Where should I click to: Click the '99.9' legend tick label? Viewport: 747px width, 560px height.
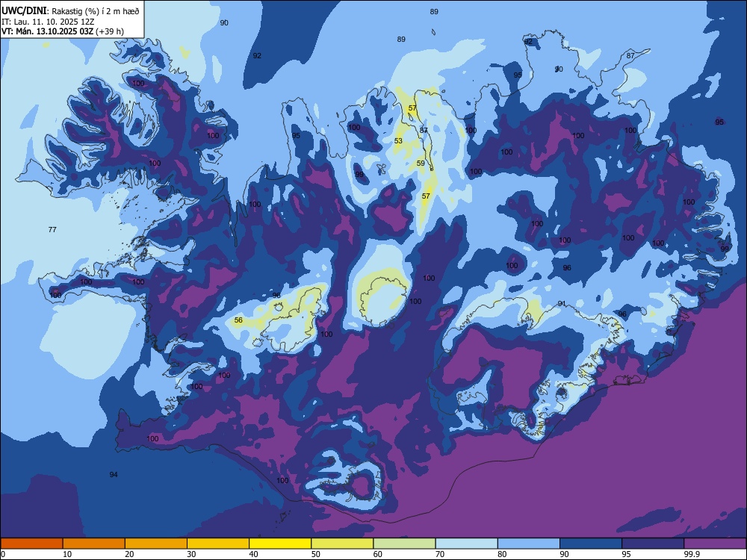[x=692, y=554]
